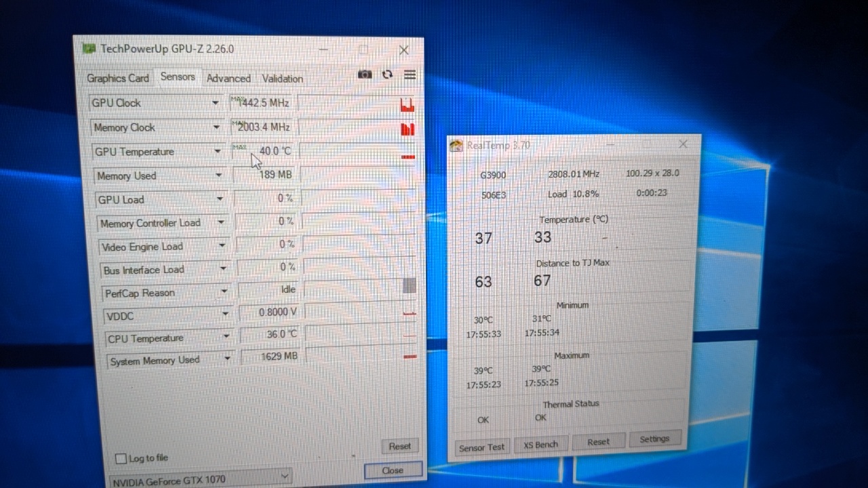Expand the Bus Interface Load dropdown
Screen dimensions: 868x488
[223, 269]
